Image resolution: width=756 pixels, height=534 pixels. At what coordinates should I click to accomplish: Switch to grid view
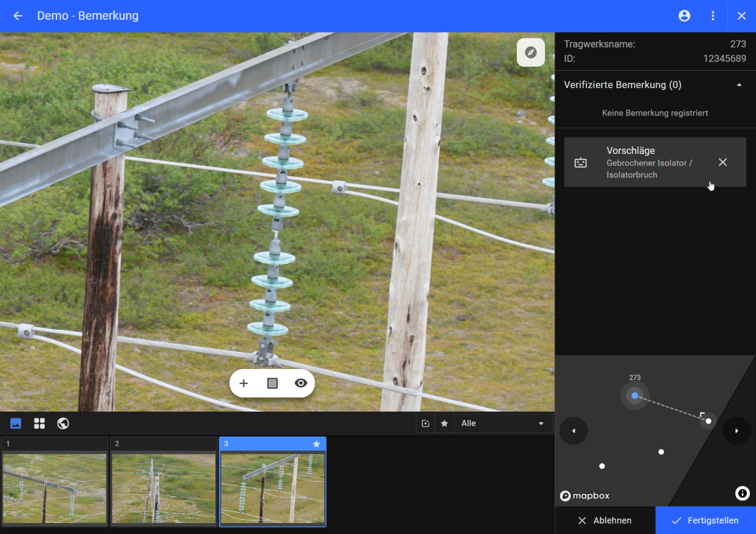click(x=39, y=423)
